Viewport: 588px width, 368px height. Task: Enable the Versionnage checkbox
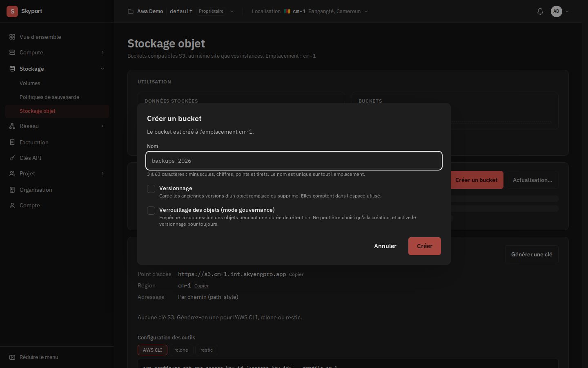(151, 189)
